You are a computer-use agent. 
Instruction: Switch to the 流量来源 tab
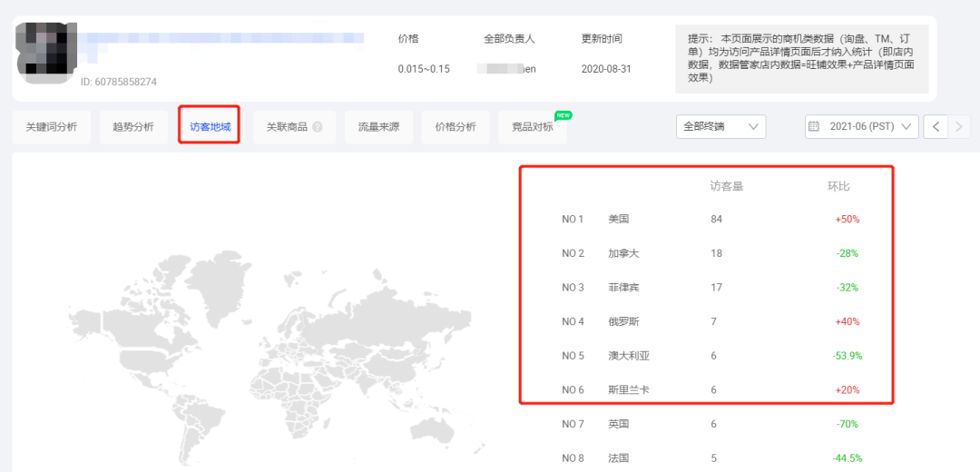(x=378, y=127)
